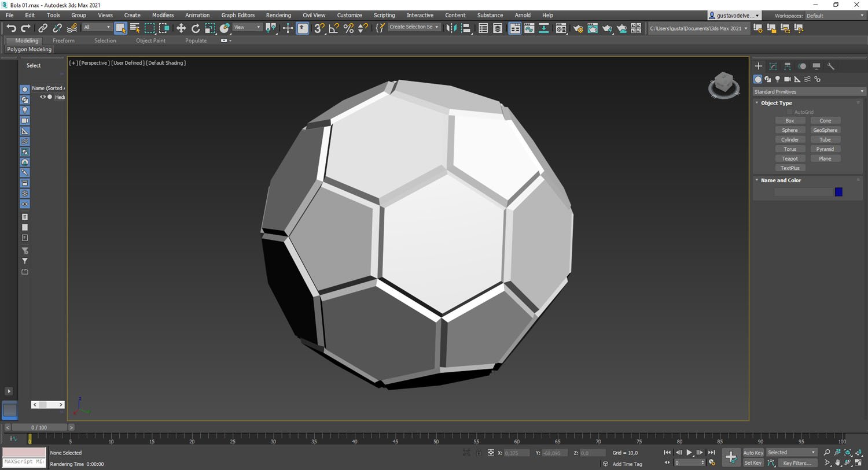Toggle the Angle Snap button
The width and height of the screenshot is (868, 470).
334,28
